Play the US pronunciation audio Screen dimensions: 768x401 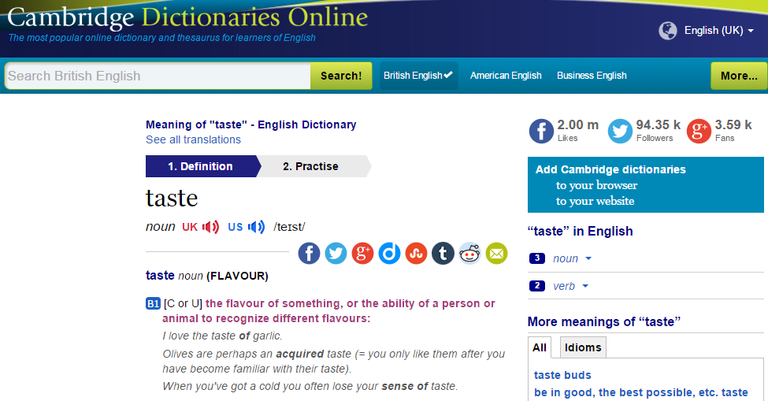pyautogui.click(x=256, y=227)
